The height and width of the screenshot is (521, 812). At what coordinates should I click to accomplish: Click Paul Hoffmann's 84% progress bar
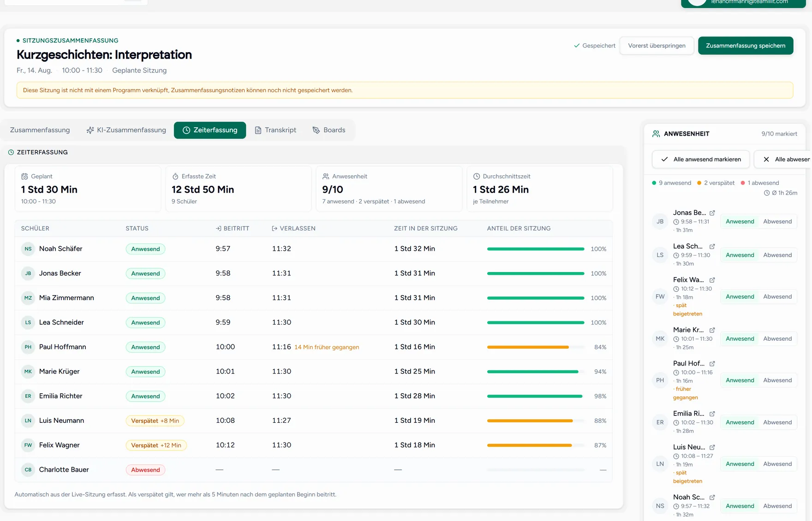click(x=536, y=347)
